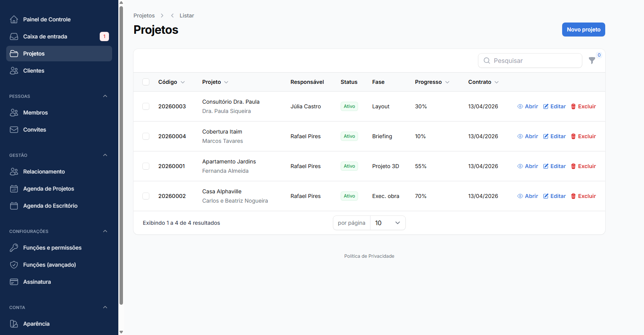Click the sidebar vertical scrollbar
This screenshot has height=335, width=644.
coord(121,155)
